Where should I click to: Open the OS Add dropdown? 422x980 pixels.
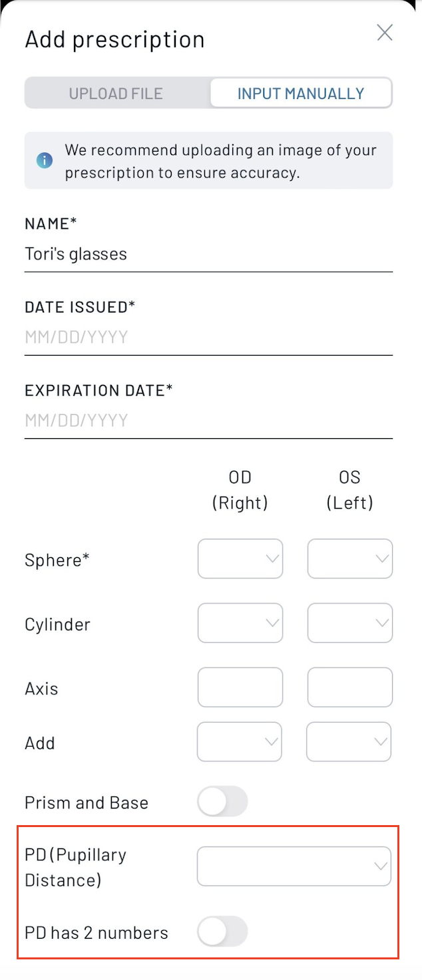(349, 741)
